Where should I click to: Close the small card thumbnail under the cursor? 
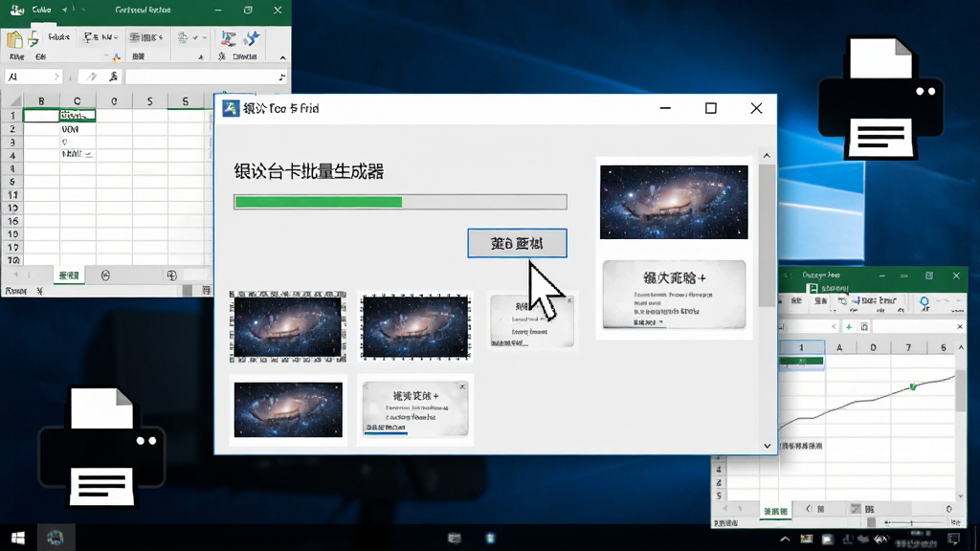pos(569,300)
